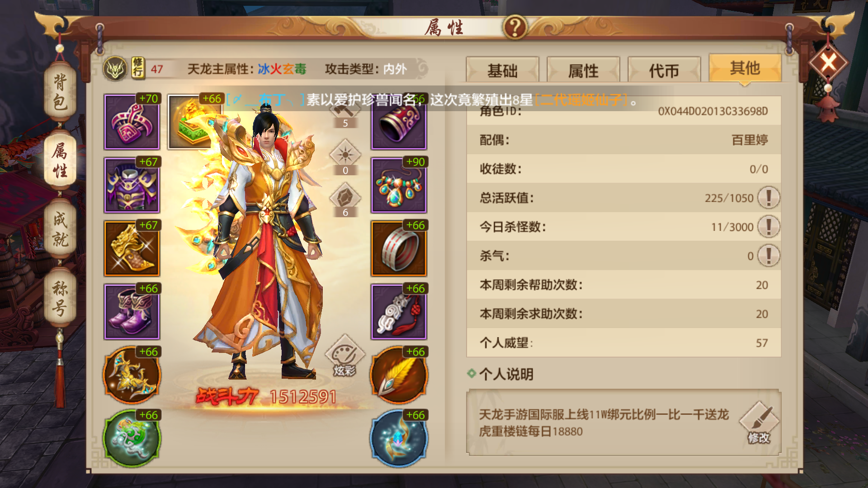
Task: Show the 杀气 info tooltip icon
Action: 769,255
